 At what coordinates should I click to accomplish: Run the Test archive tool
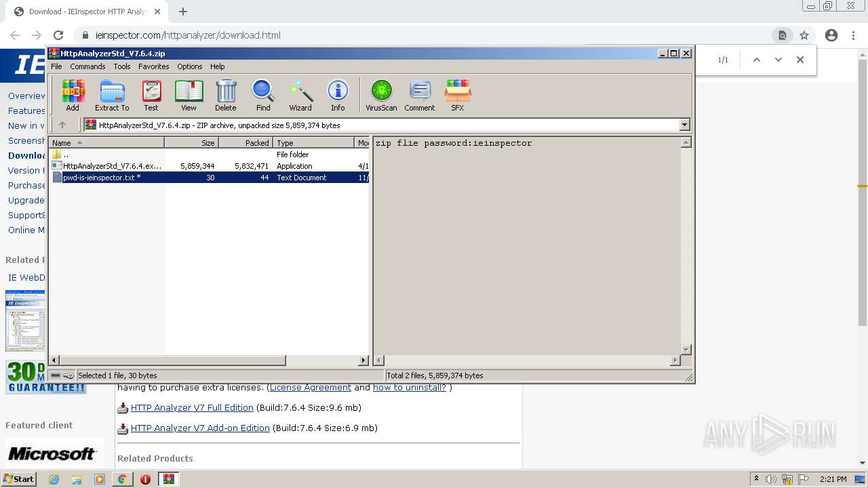coord(151,95)
